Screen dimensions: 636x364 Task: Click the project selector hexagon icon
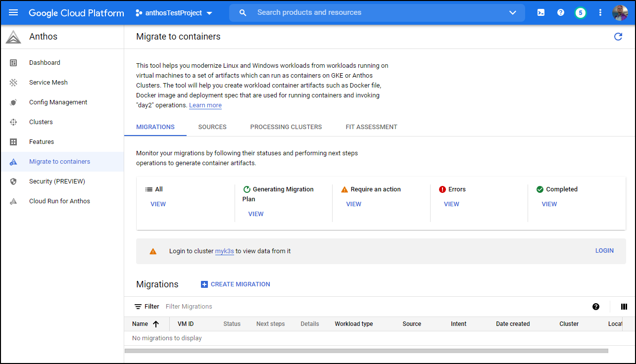pos(139,13)
